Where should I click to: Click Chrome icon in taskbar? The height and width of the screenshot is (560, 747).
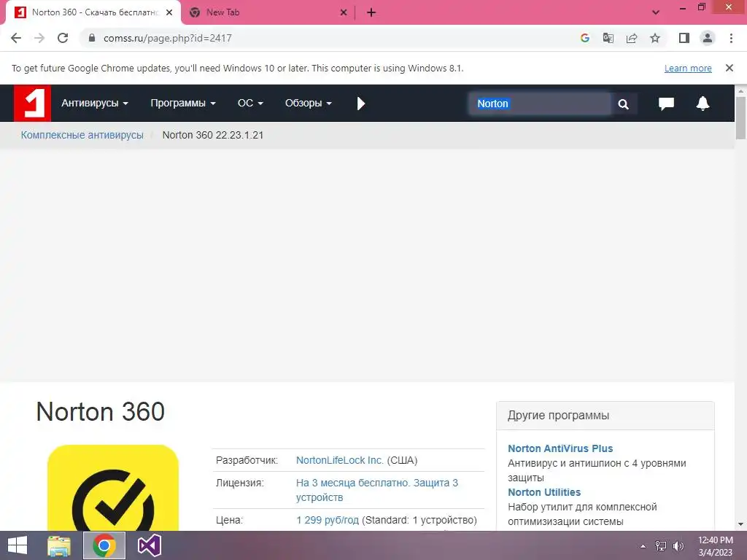104,545
